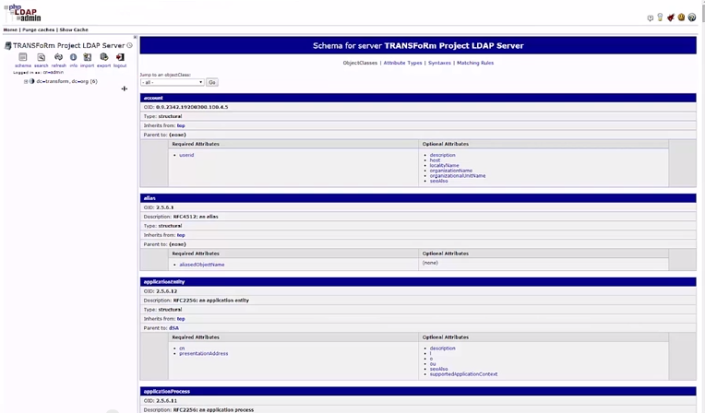Click the Purge caches link
Image resolution: width=705 pixels, height=413 pixels.
pyautogui.click(x=37, y=30)
